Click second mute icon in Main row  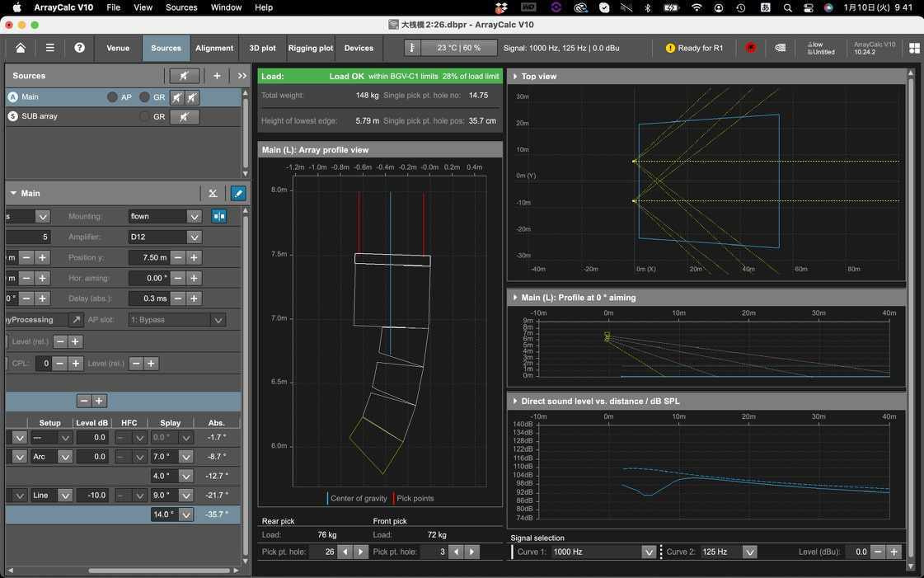[192, 97]
